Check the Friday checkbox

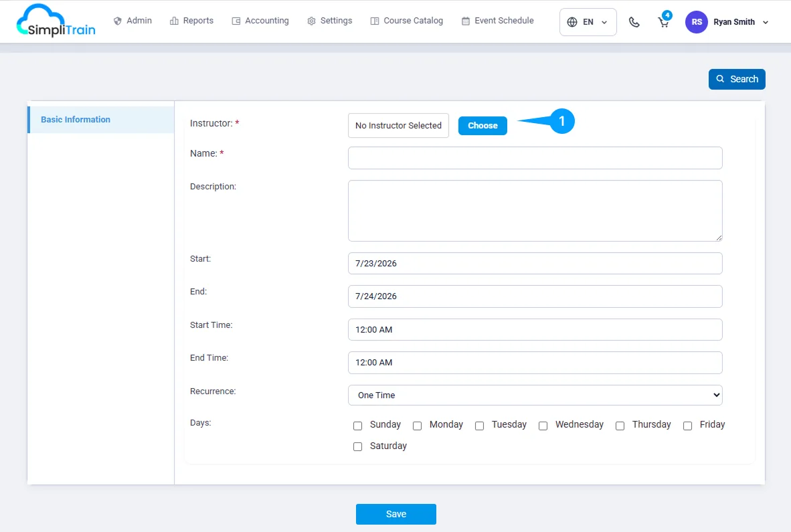click(x=687, y=426)
